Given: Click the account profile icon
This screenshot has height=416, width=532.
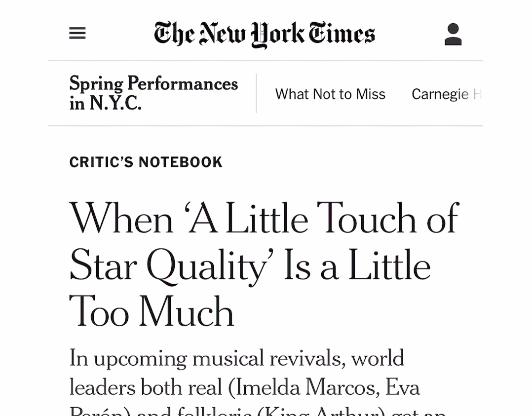Looking at the screenshot, I should (453, 35).
